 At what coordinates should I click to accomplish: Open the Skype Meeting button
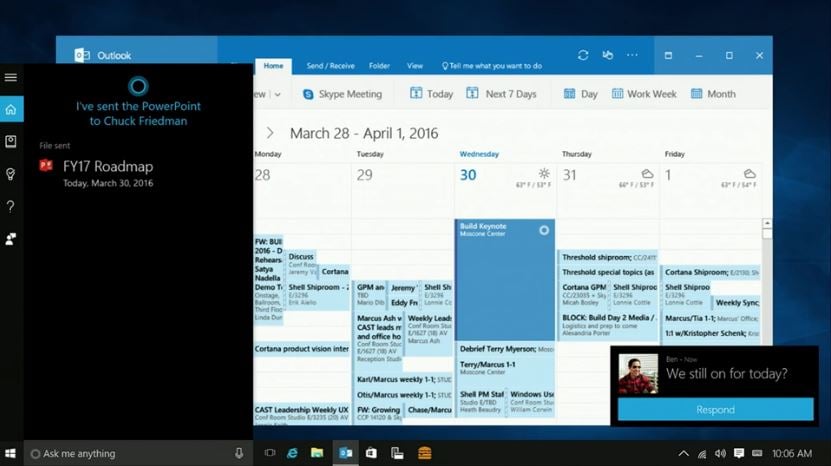342,94
